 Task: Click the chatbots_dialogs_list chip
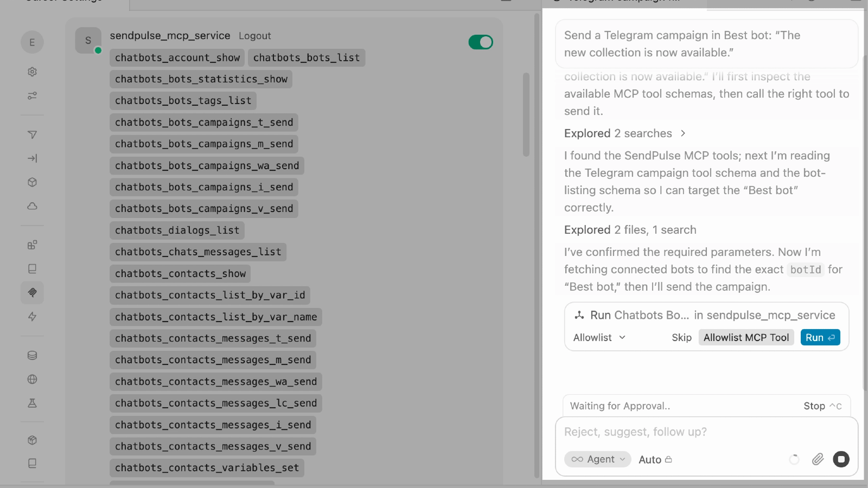(177, 230)
